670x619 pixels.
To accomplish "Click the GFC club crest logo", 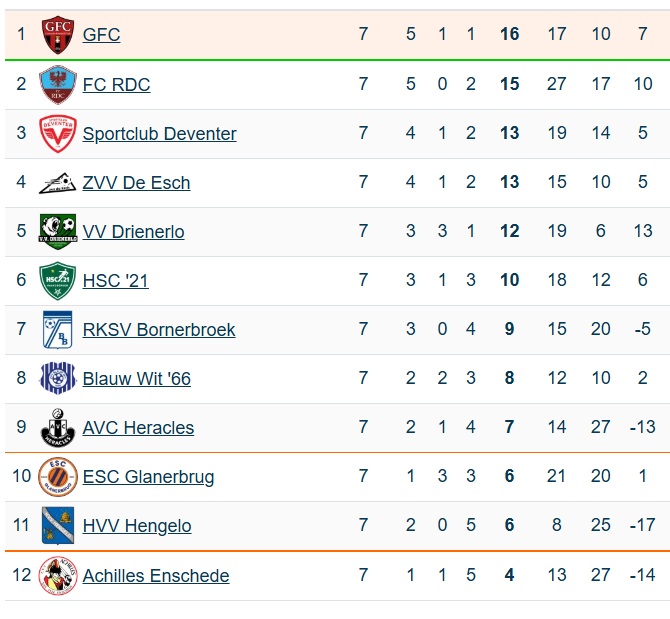I will click(x=57, y=35).
